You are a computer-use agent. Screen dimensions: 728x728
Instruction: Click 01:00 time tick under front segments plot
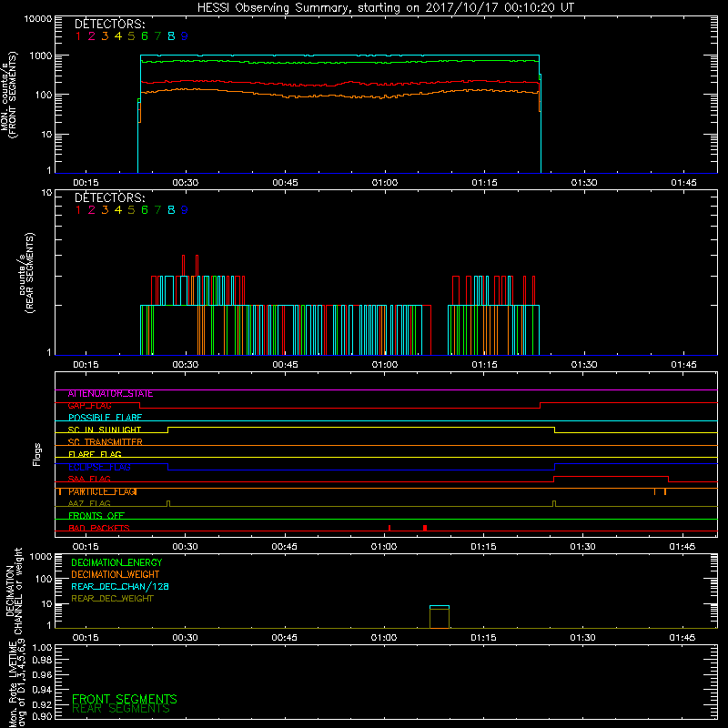tap(385, 183)
